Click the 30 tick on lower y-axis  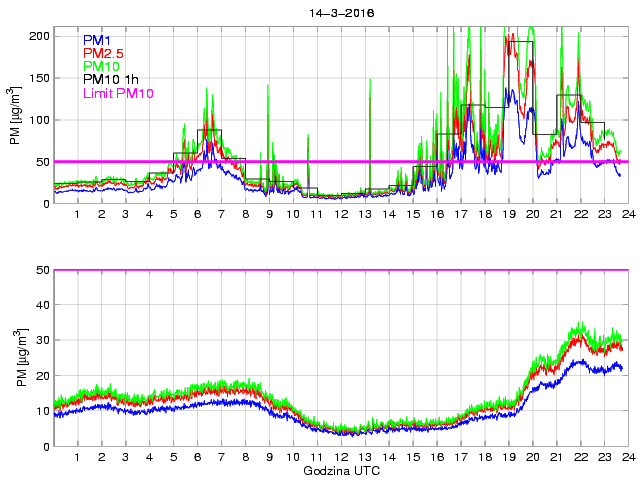[42, 340]
